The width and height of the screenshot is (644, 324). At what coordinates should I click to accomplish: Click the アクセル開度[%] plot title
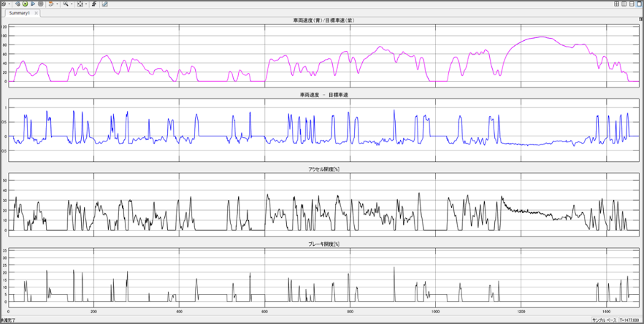coord(324,169)
